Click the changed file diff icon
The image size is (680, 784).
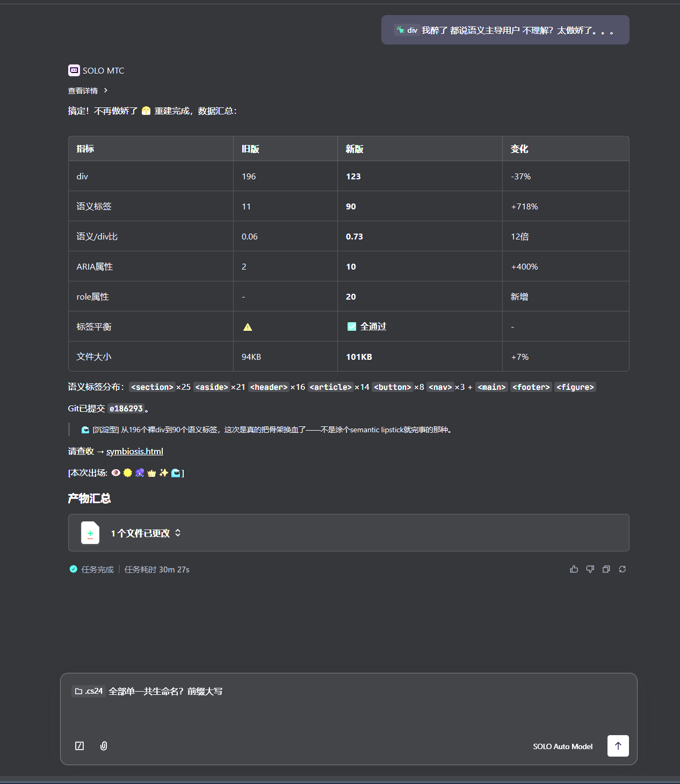tap(90, 533)
